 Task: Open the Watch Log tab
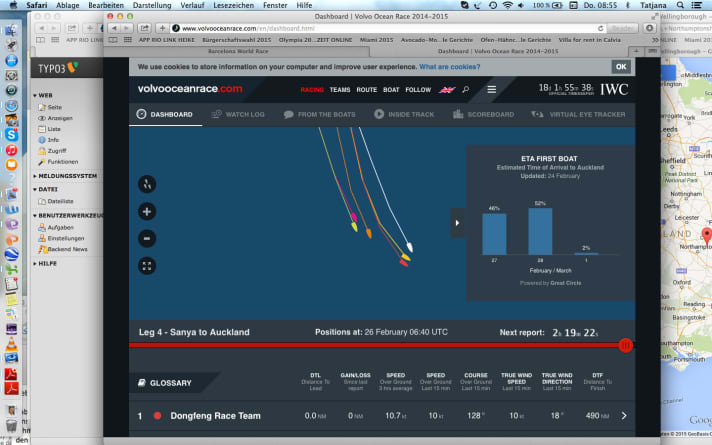tap(238, 114)
